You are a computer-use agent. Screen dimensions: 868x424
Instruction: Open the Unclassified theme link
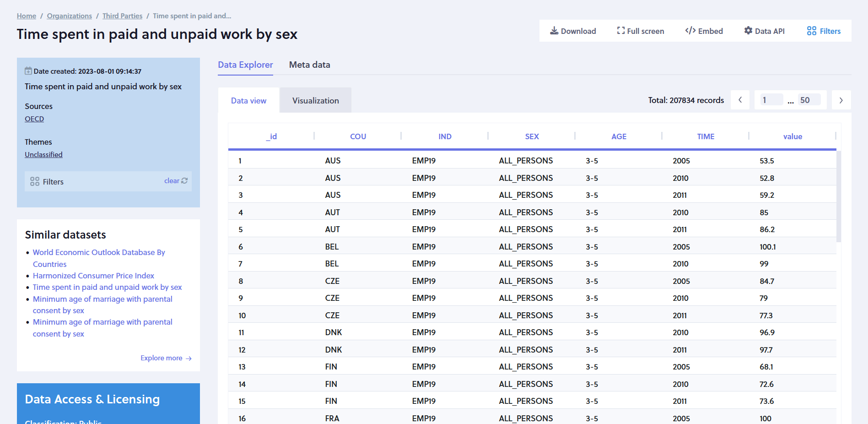43,155
